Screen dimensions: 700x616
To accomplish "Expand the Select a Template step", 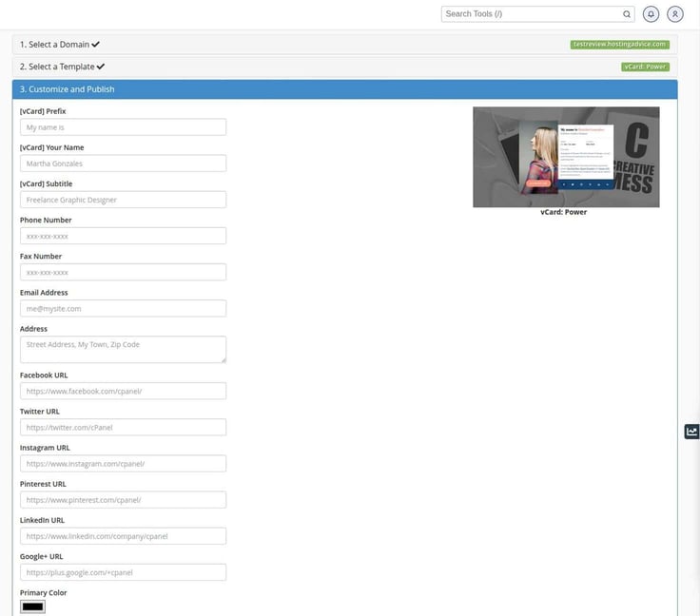I will (x=344, y=67).
